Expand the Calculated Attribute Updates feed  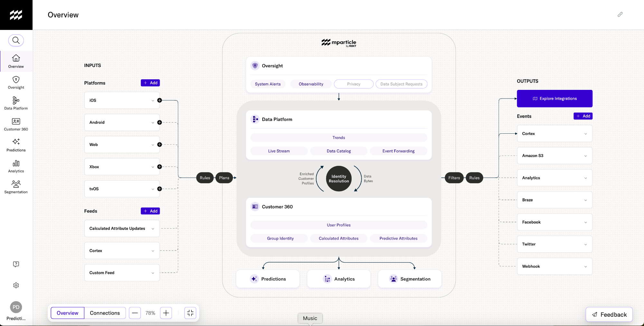[153, 229]
